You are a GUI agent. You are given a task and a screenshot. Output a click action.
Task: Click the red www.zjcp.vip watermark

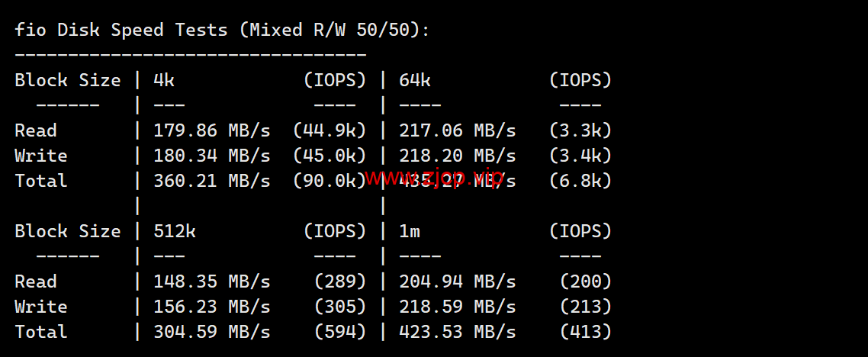(x=434, y=178)
